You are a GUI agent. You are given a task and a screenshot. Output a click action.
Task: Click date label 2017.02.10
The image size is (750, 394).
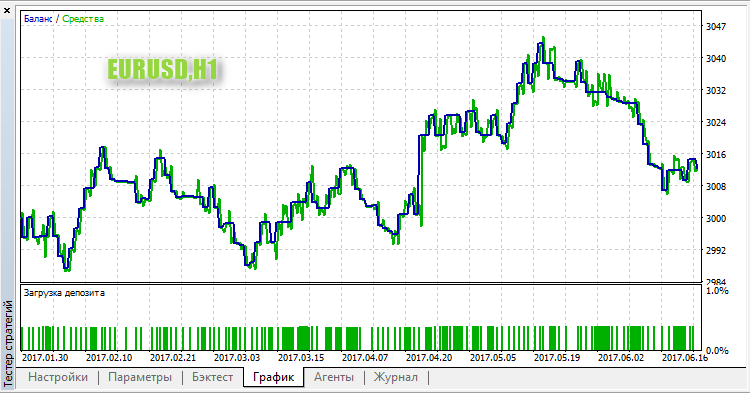pyautogui.click(x=109, y=358)
